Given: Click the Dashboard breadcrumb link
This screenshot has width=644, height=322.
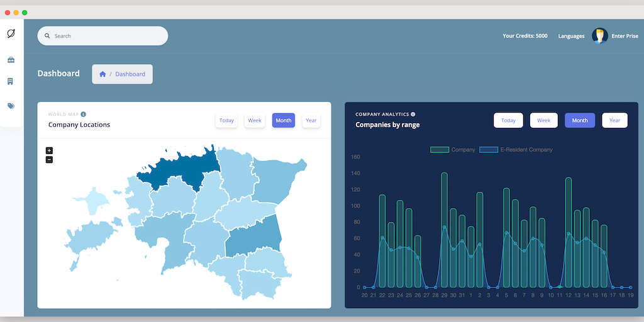Looking at the screenshot, I should point(130,74).
